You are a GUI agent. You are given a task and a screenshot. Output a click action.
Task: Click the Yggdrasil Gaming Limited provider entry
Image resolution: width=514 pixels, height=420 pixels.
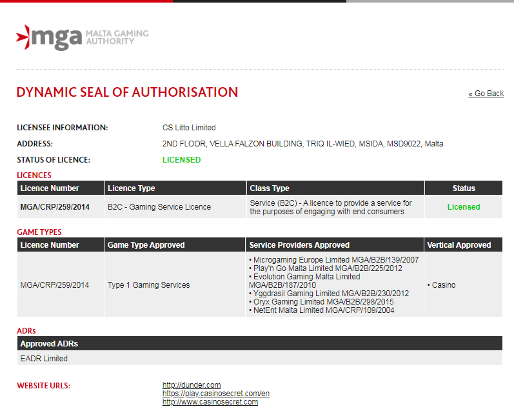[329, 294]
